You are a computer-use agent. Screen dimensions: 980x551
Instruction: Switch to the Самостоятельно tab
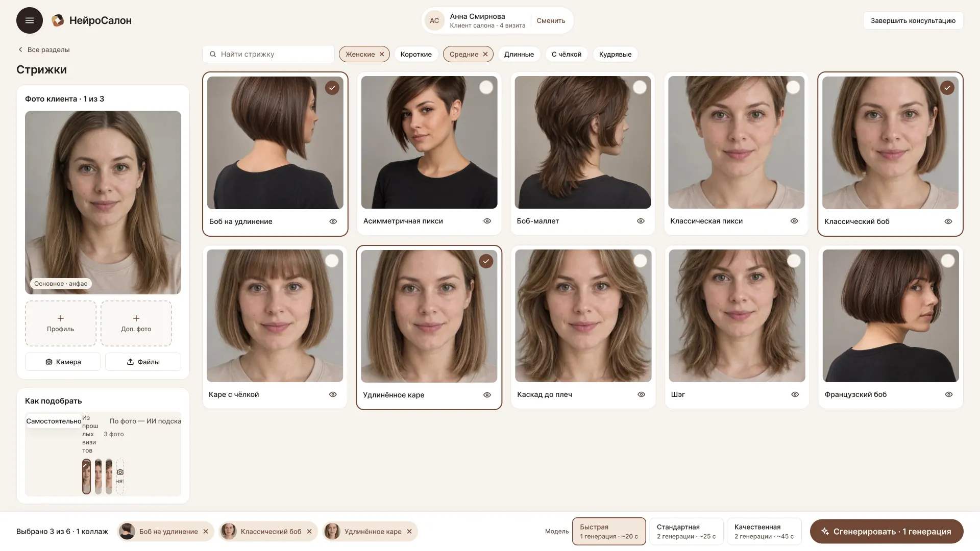click(54, 421)
